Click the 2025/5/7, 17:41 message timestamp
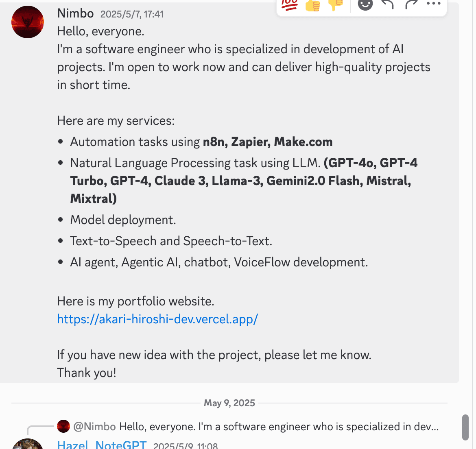The height and width of the screenshot is (449, 476). (x=132, y=14)
